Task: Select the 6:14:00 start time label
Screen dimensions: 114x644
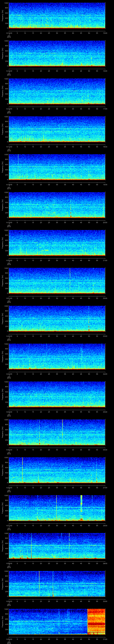Action: pyautogui.click(x=9, y=33)
